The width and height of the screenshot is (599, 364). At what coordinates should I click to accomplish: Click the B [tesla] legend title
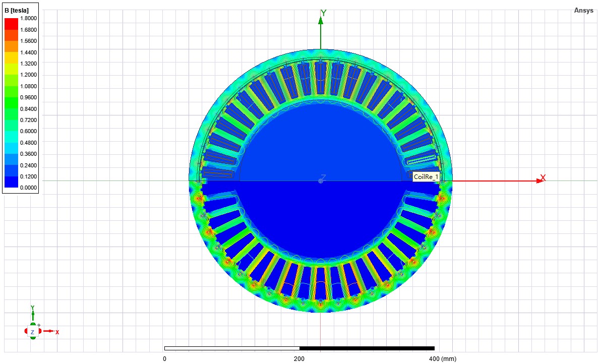point(17,11)
